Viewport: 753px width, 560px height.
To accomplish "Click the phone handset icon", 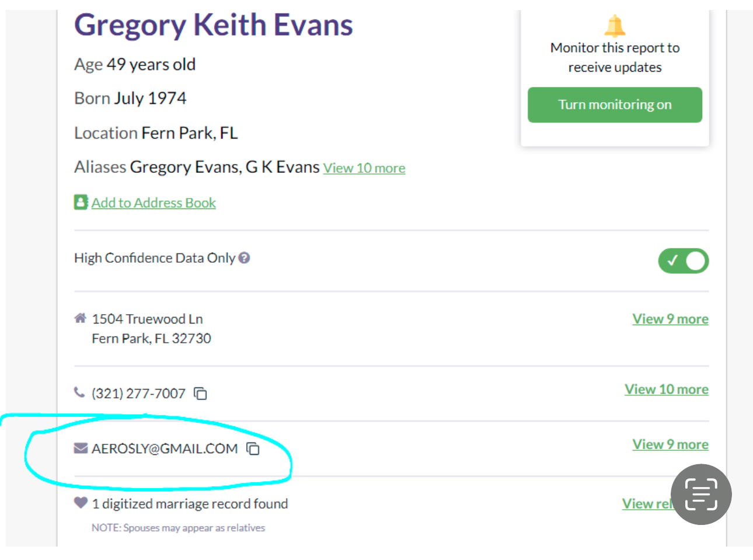I will point(79,392).
